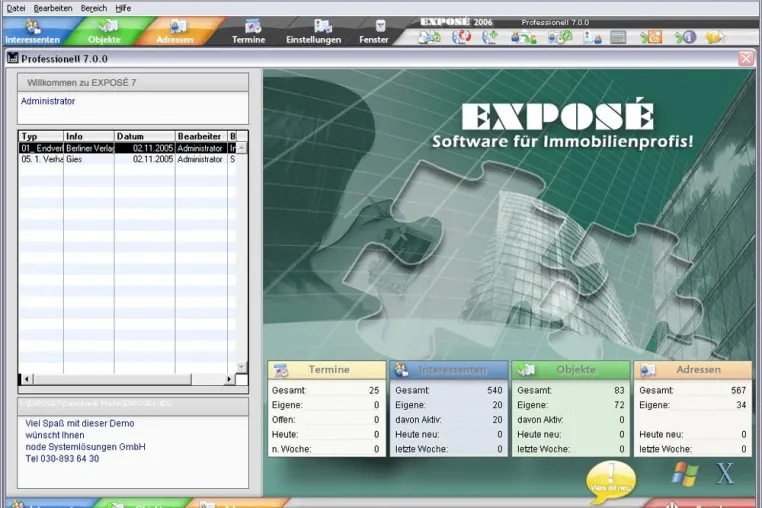
Task: Click the up arrow of list scrollbar
Action: pos(242,148)
